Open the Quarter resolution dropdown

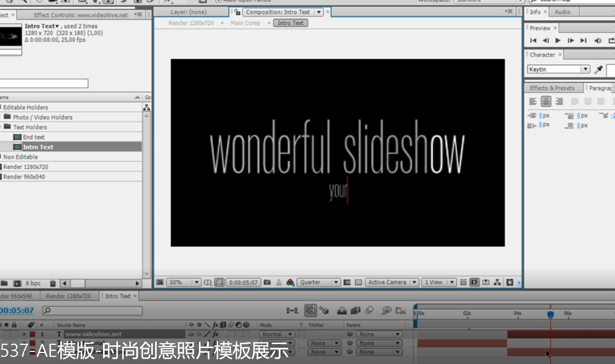tap(318, 282)
